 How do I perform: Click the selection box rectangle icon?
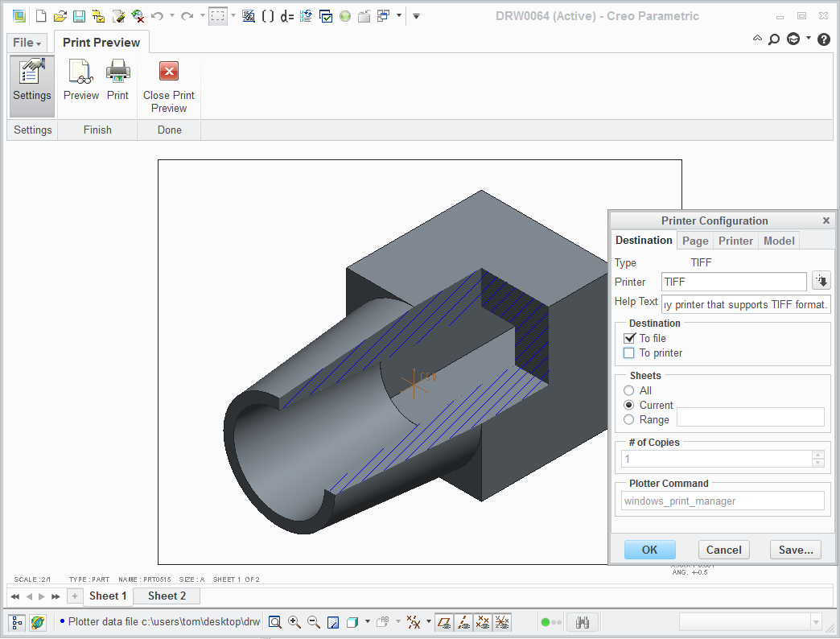(217, 16)
